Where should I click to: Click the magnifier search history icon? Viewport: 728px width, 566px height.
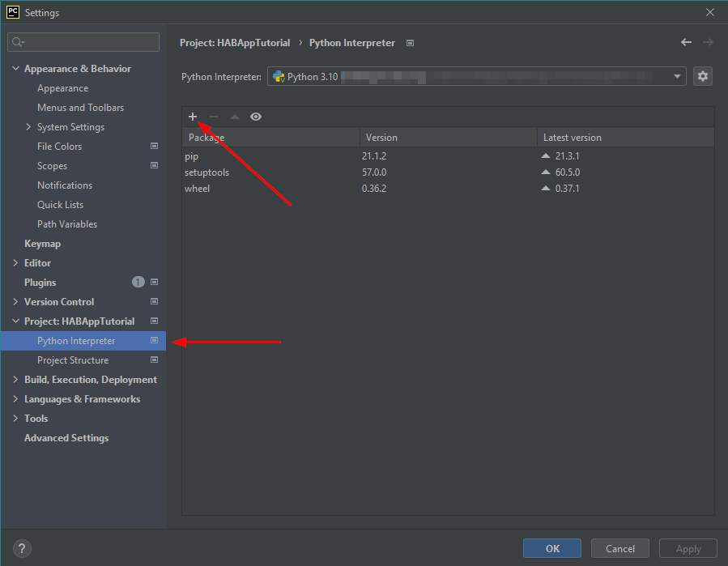pyautogui.click(x=18, y=42)
